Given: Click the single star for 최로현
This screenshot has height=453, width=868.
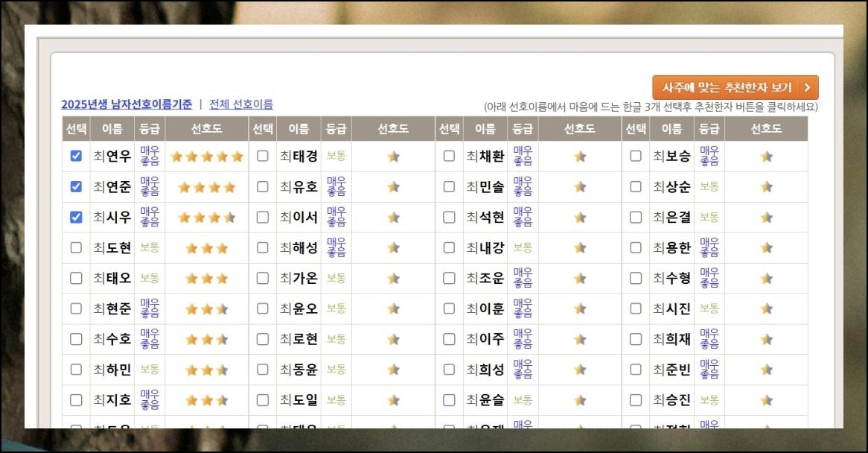Looking at the screenshot, I should click(x=394, y=340).
